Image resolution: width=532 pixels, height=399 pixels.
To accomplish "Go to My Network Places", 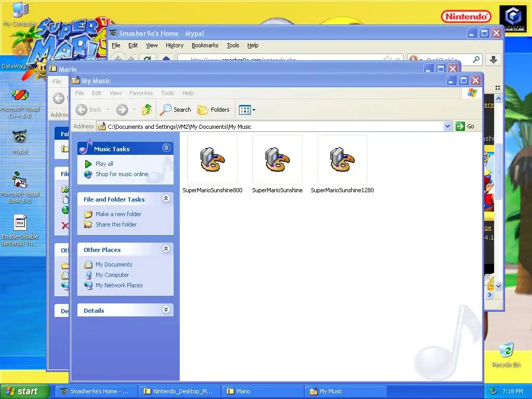I will point(119,285).
